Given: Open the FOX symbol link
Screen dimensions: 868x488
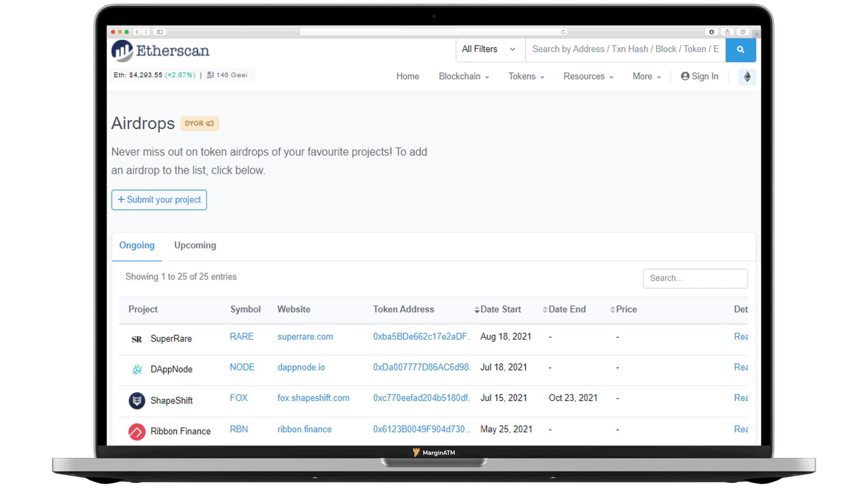Looking at the screenshot, I should tap(239, 398).
